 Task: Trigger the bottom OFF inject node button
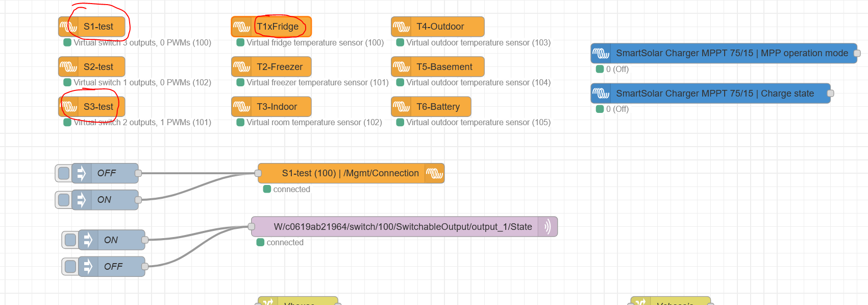70,267
